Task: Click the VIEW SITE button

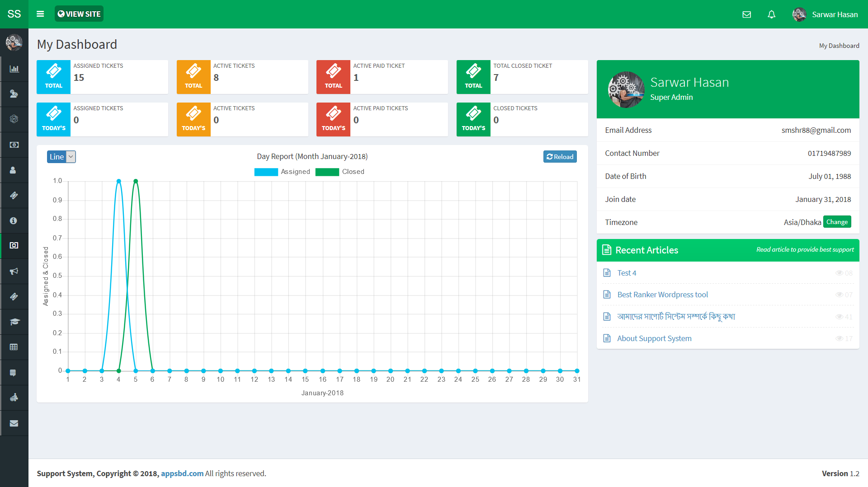Action: (79, 14)
